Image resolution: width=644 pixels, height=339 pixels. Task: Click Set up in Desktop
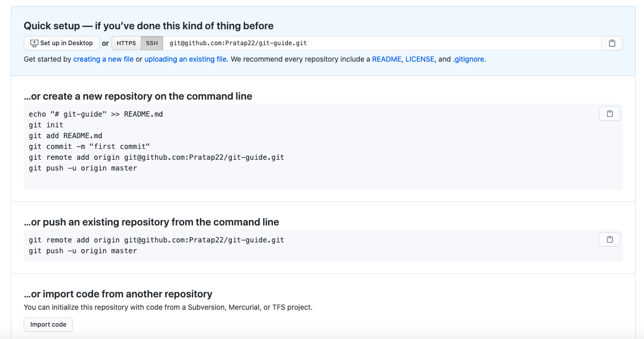coord(61,43)
